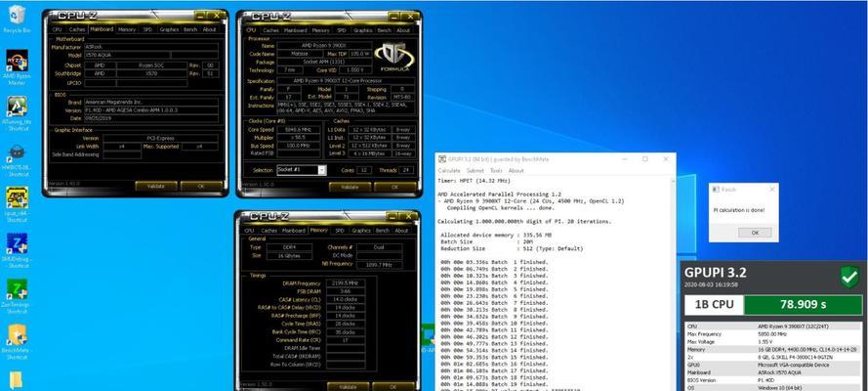868x391 pixels.
Task: Switch to Mainboard tab in DRAM timings CPU-Z window
Action: coord(294,231)
